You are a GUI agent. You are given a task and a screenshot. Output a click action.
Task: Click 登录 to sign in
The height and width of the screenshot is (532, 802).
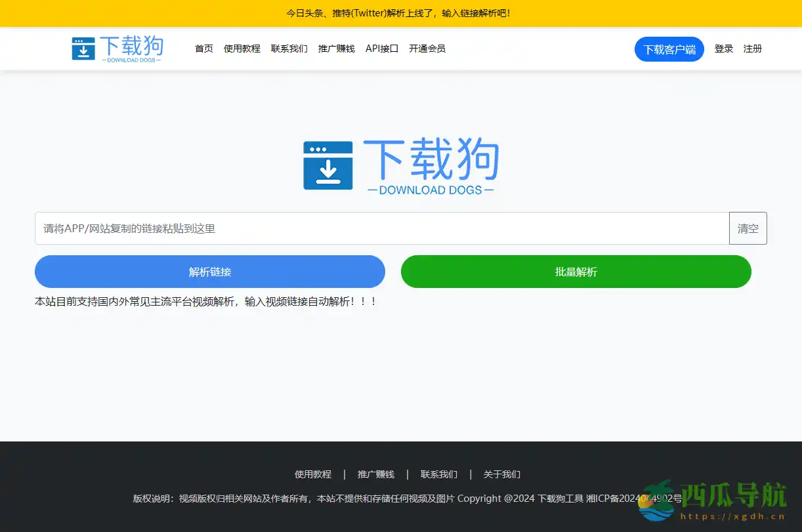(x=724, y=48)
